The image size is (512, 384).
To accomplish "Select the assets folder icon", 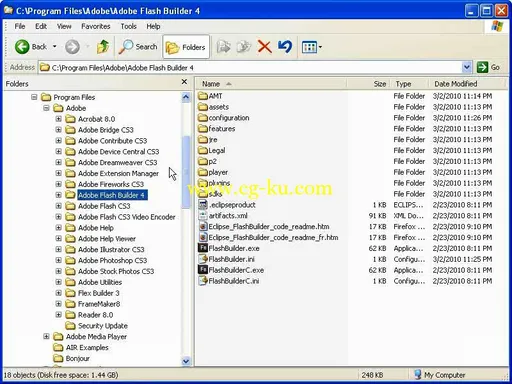I will 203,107.
